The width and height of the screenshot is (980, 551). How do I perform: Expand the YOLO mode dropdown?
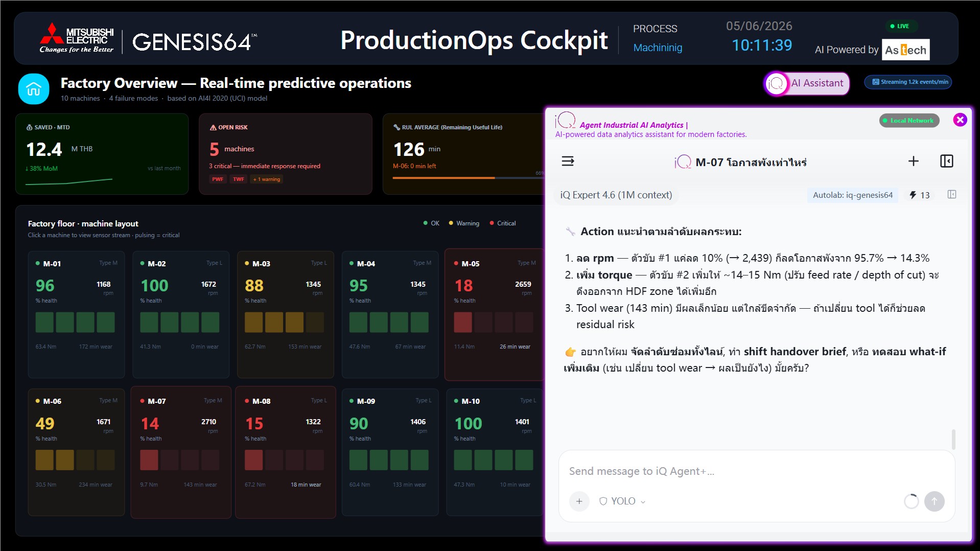[x=622, y=501]
